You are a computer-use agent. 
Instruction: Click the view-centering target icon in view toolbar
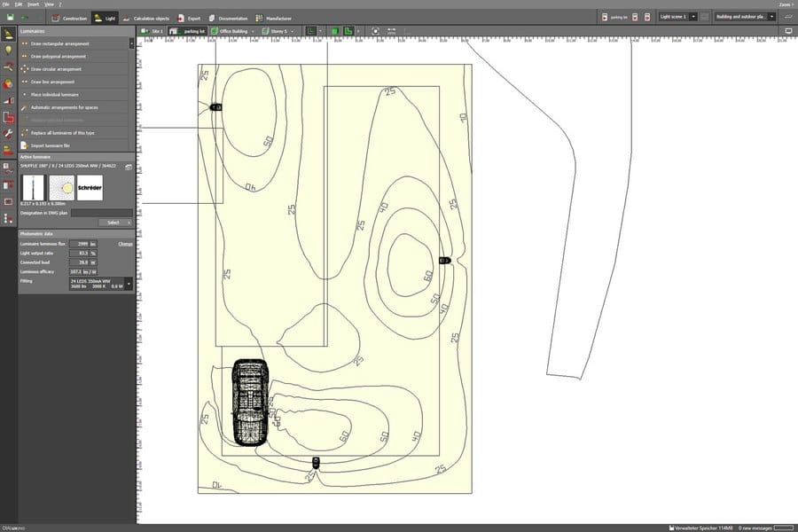point(375,31)
